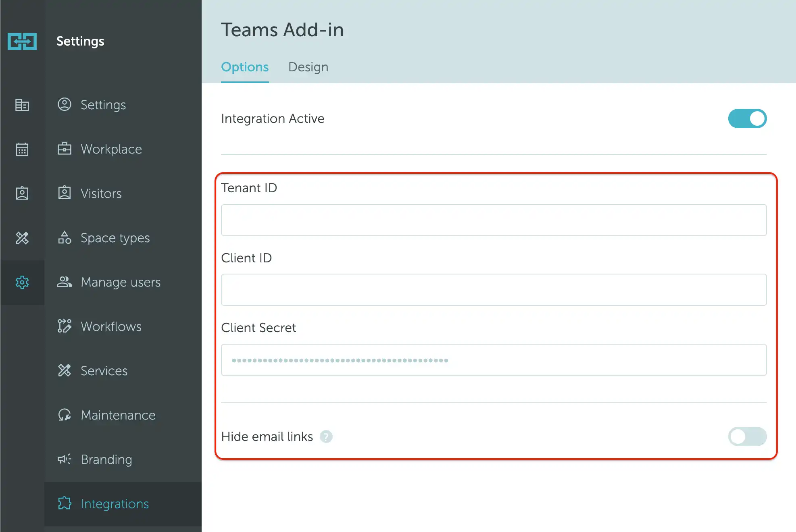The image size is (796, 532).
Task: Click the Manage users people icon
Action: [x=65, y=282]
